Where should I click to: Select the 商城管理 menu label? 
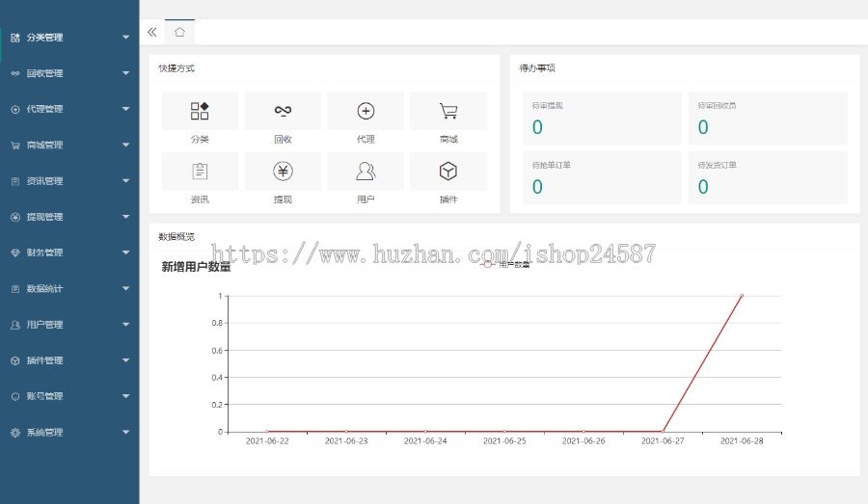pos(44,145)
